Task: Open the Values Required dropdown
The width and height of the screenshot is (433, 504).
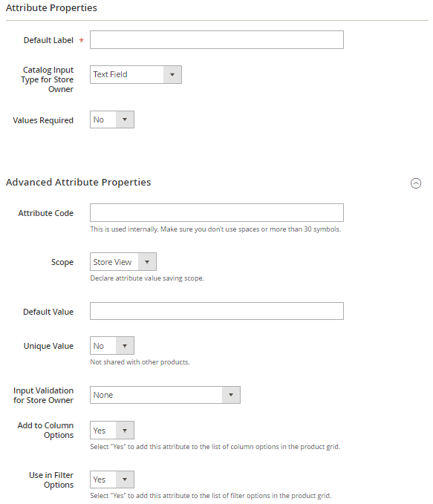Action: tap(112, 120)
